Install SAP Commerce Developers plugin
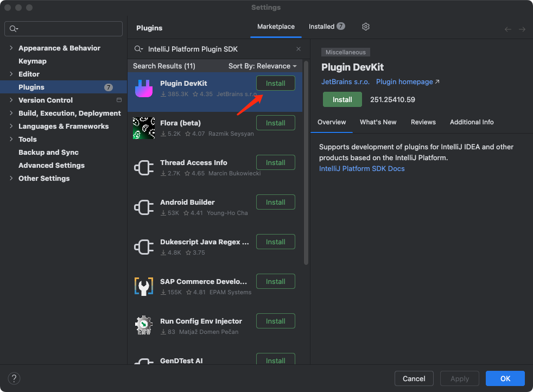533x392 pixels. [275, 281]
